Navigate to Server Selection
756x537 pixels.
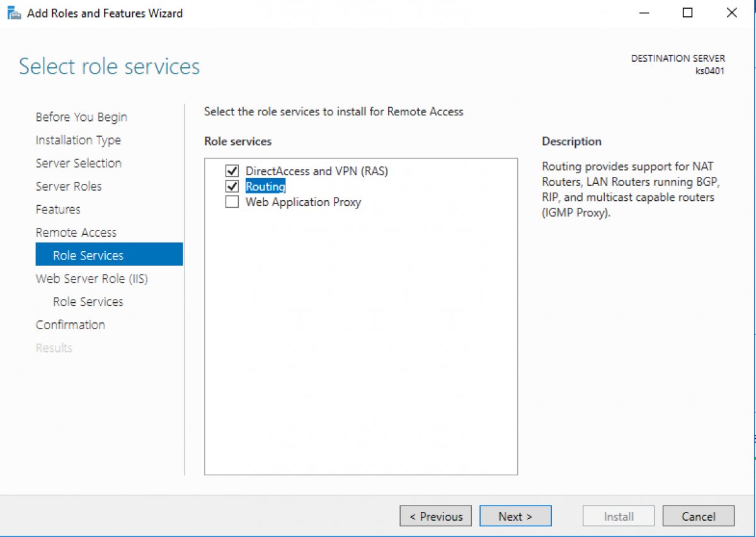click(78, 162)
